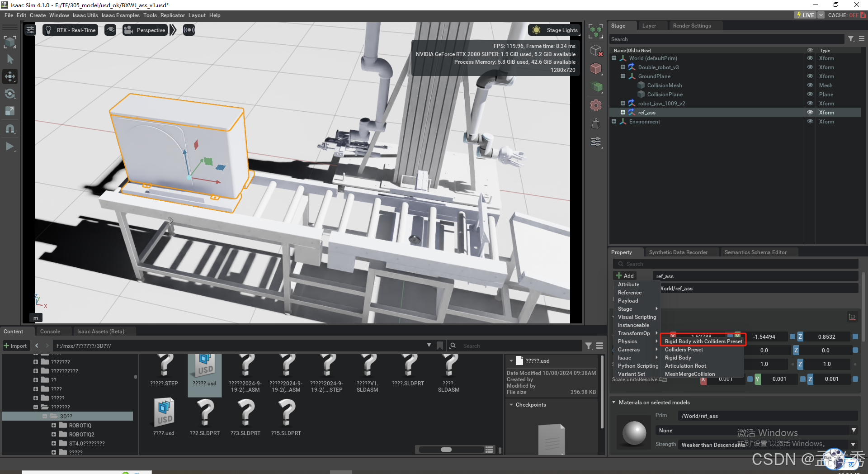The height and width of the screenshot is (474, 868).
Task: Open viewport settings sliders icon
Action: coord(30,30)
